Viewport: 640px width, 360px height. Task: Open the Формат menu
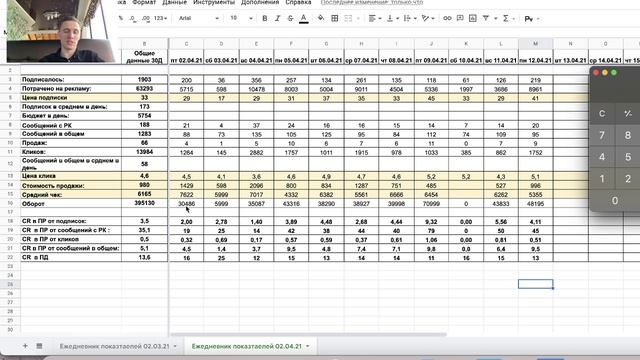(144, 2)
